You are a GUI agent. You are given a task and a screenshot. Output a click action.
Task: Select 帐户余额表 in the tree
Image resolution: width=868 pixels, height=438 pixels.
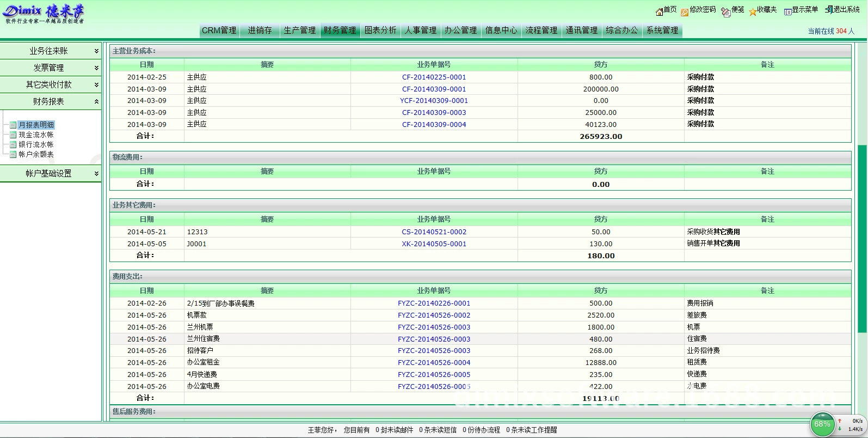pos(36,155)
